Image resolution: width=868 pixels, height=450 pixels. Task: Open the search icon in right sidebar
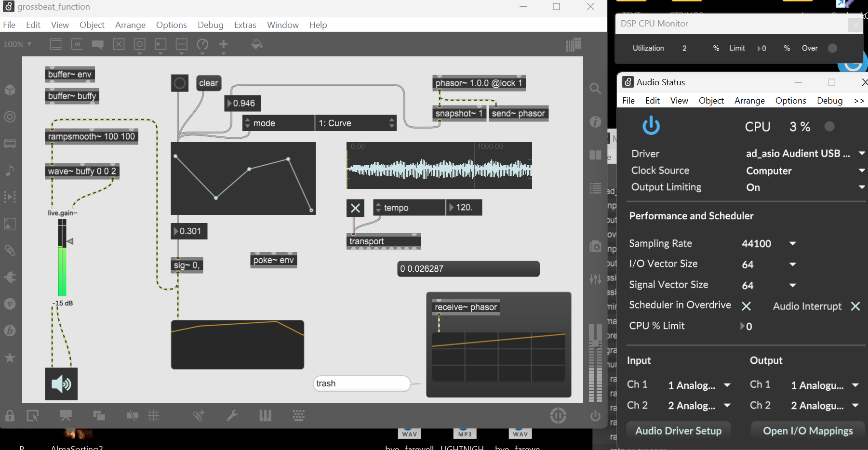(x=595, y=89)
